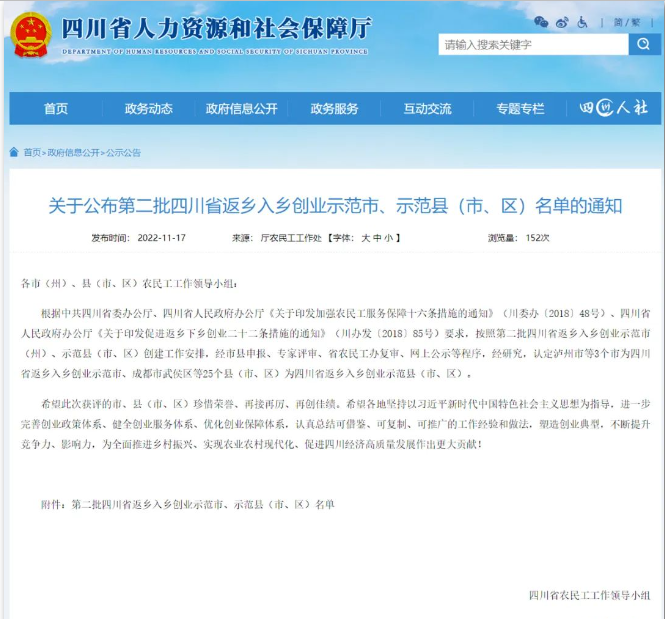Click 公示公告 breadcrumb link
The width and height of the screenshot is (665, 619).
pyautogui.click(x=124, y=153)
